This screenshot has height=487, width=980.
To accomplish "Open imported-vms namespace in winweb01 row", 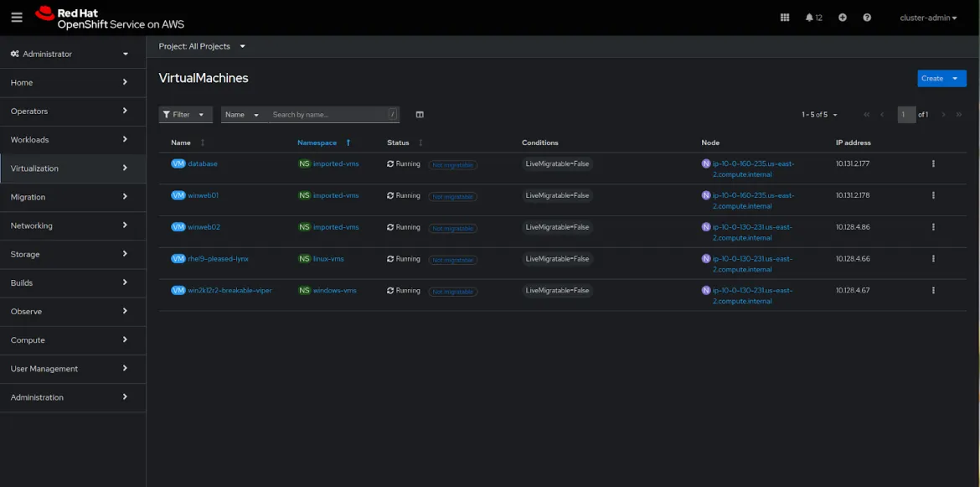I will point(336,195).
